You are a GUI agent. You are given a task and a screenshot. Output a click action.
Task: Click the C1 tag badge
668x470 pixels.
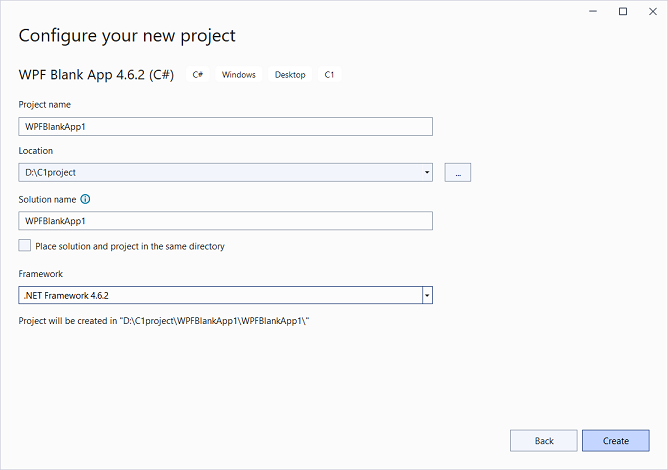click(x=329, y=75)
